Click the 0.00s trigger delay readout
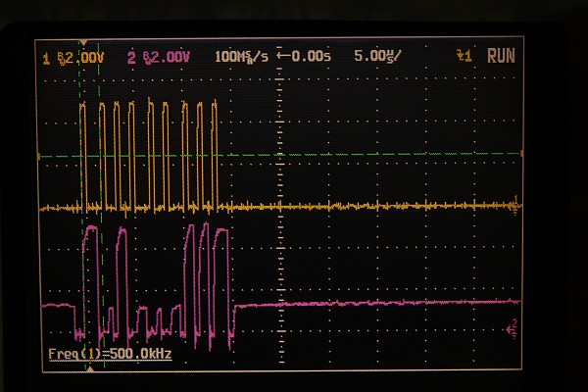Image resolution: width=588 pixels, height=392 pixels. 308,58
